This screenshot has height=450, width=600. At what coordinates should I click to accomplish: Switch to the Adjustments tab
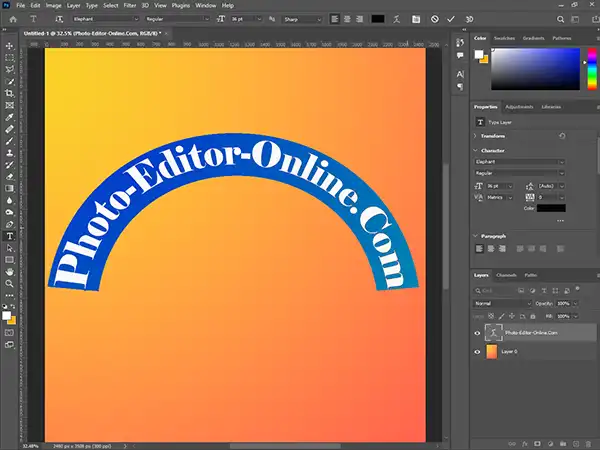click(x=519, y=107)
